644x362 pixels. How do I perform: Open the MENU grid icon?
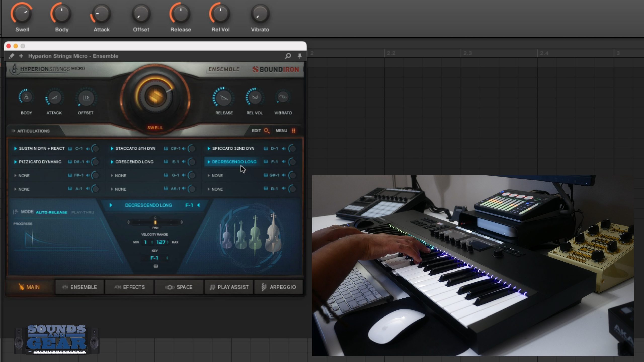point(293,131)
